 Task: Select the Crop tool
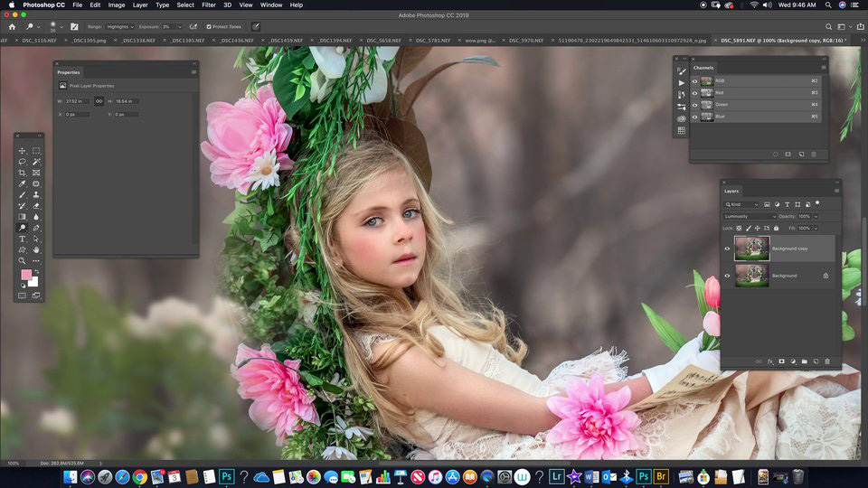point(22,173)
